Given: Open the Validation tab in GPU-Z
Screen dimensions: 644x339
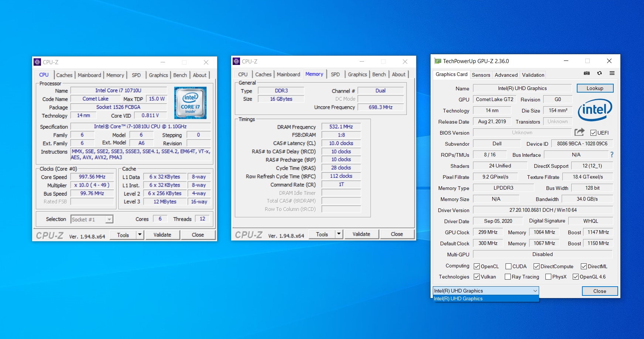Looking at the screenshot, I should [x=533, y=75].
